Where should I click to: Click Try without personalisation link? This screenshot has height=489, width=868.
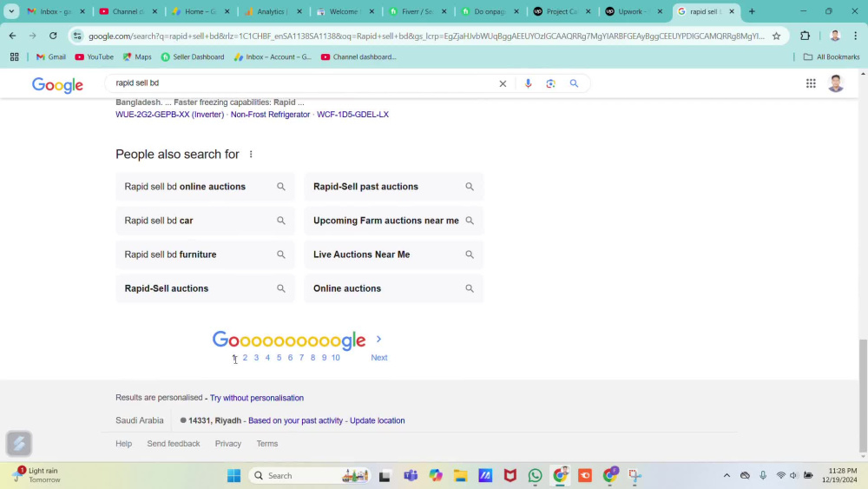257,398
